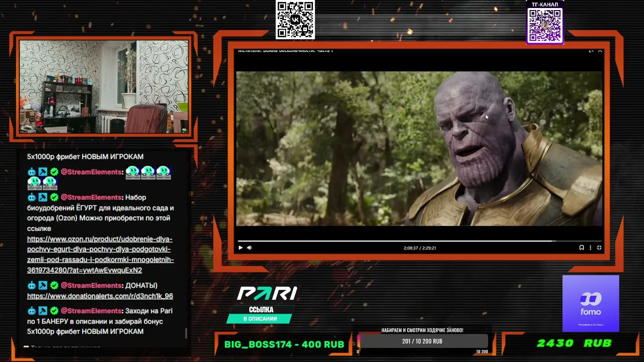Screen dimensions: 644x362
Task: Open the donationalerts.com donation link
Action: click(100, 296)
